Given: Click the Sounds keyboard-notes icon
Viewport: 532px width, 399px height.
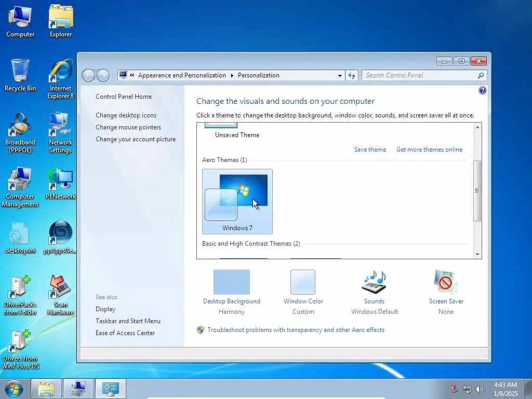Looking at the screenshot, I should point(374,282).
